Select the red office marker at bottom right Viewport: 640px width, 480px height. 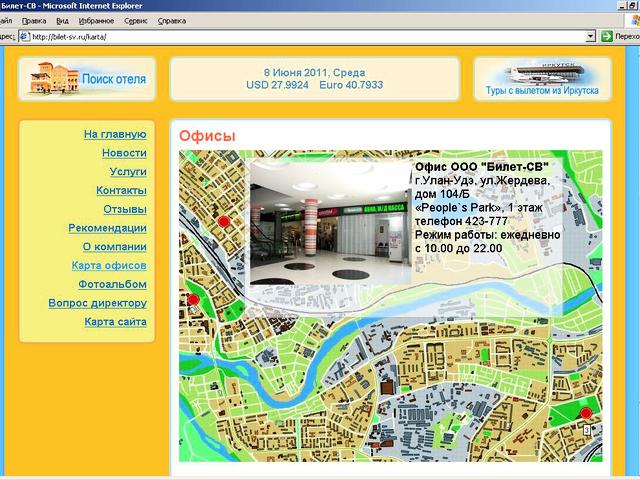coord(586,413)
